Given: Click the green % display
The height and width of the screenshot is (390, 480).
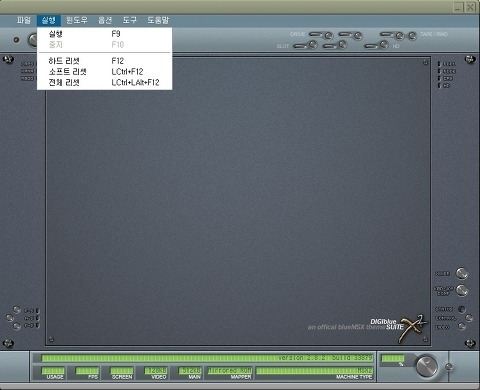Looking at the screenshot, I should 392,358.
